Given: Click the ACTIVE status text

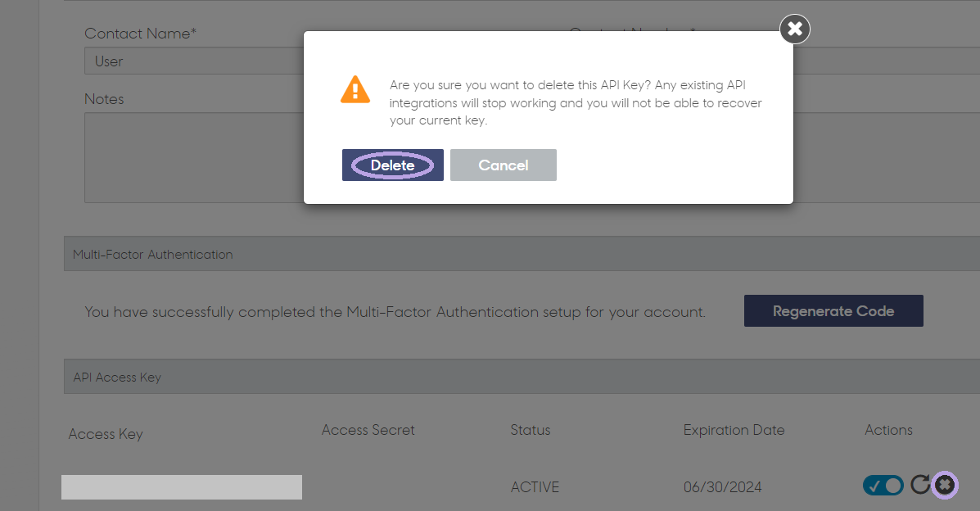Looking at the screenshot, I should 535,487.
